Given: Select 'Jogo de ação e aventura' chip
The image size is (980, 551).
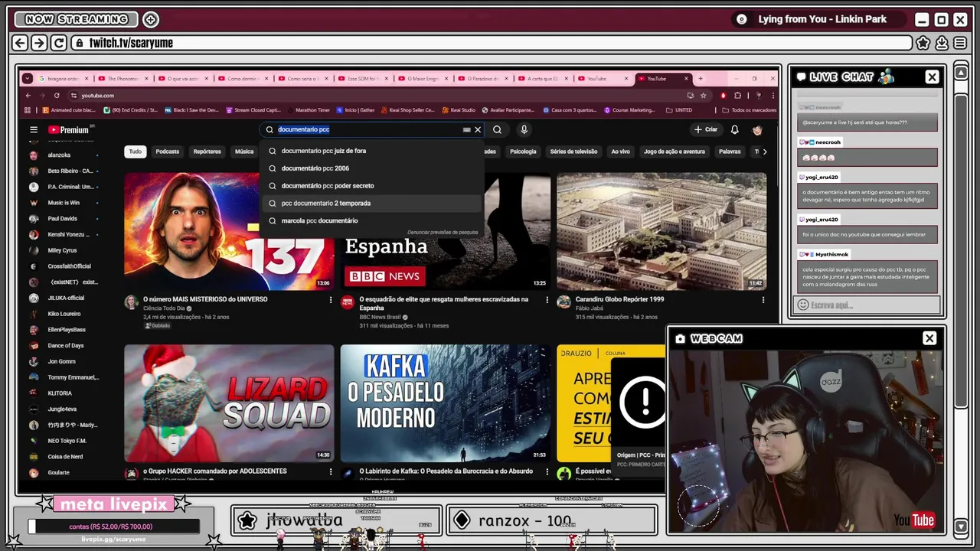Looking at the screenshot, I should pos(675,152).
